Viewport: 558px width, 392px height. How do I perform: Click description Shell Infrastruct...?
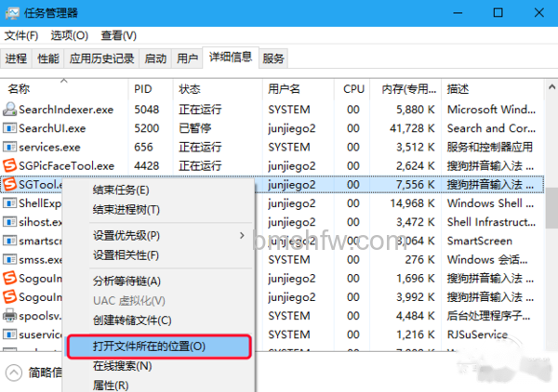[x=491, y=222]
